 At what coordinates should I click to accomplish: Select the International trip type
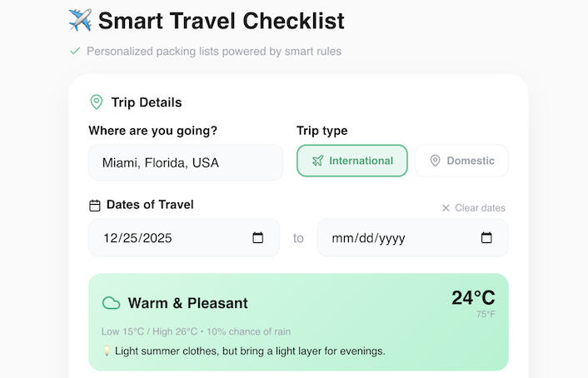coord(352,161)
